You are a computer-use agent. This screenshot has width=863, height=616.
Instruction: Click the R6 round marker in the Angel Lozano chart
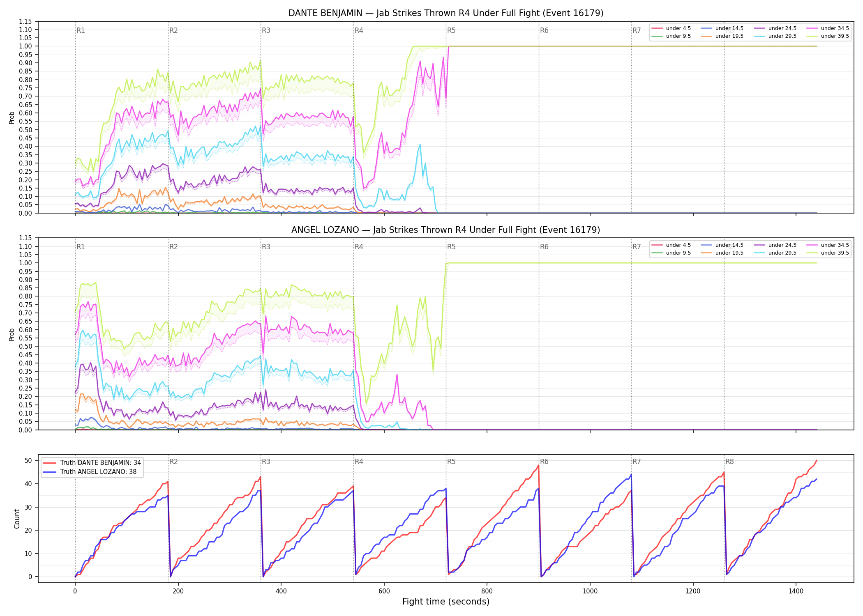tap(544, 247)
